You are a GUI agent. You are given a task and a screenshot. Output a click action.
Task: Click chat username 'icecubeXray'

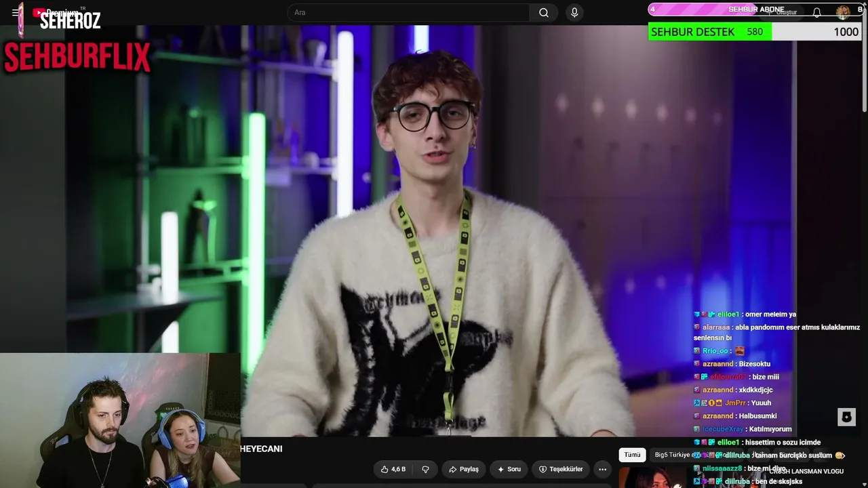[723, 429]
